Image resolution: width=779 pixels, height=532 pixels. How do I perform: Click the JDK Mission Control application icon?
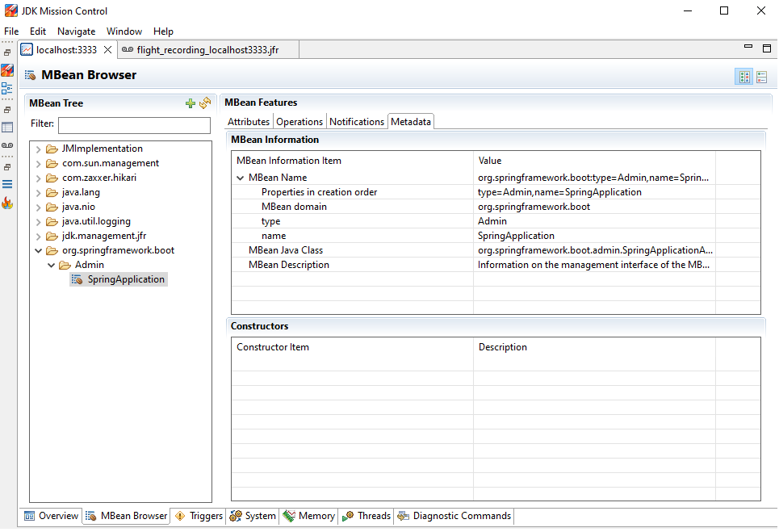click(x=11, y=11)
